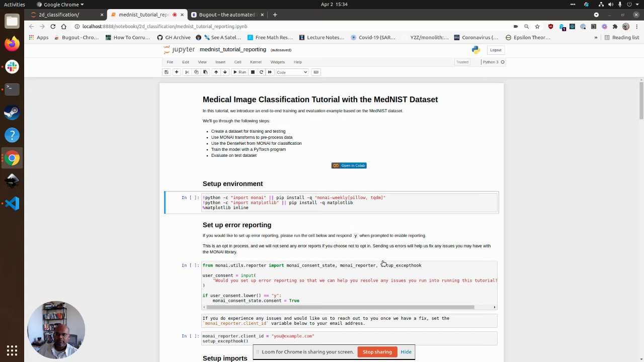This screenshot has width=644, height=362.
Task: Open the Insert menu in Jupyter
Action: click(x=220, y=62)
